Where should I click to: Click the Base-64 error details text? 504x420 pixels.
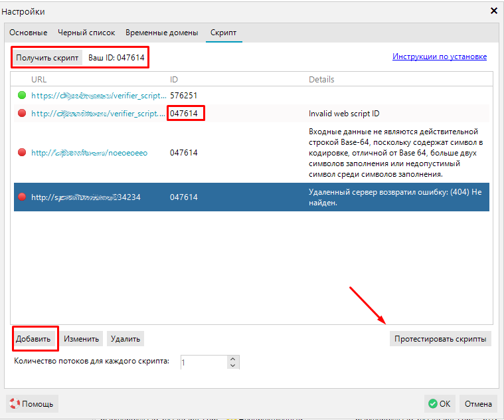pyautogui.click(x=396, y=153)
